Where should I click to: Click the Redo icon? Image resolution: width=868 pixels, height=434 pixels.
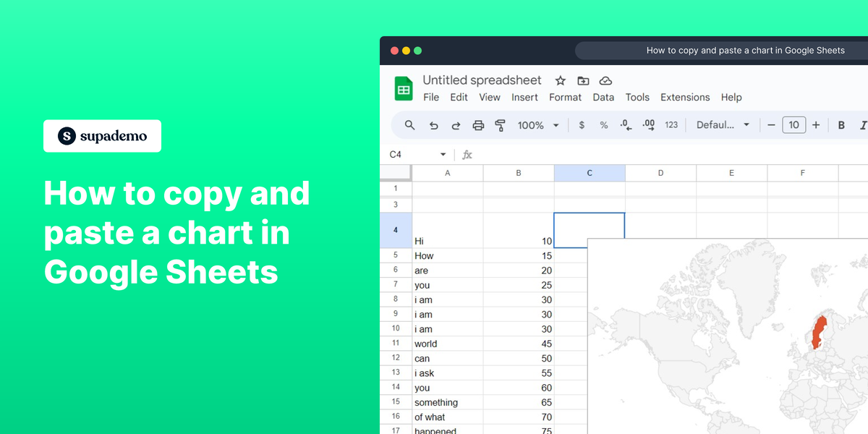click(456, 124)
